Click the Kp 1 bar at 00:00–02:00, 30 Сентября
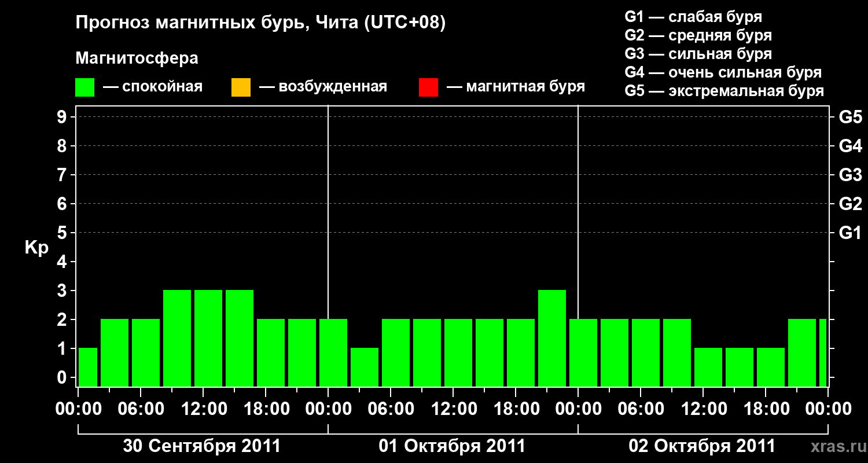Image resolution: width=868 pixels, height=463 pixels. click(x=88, y=367)
